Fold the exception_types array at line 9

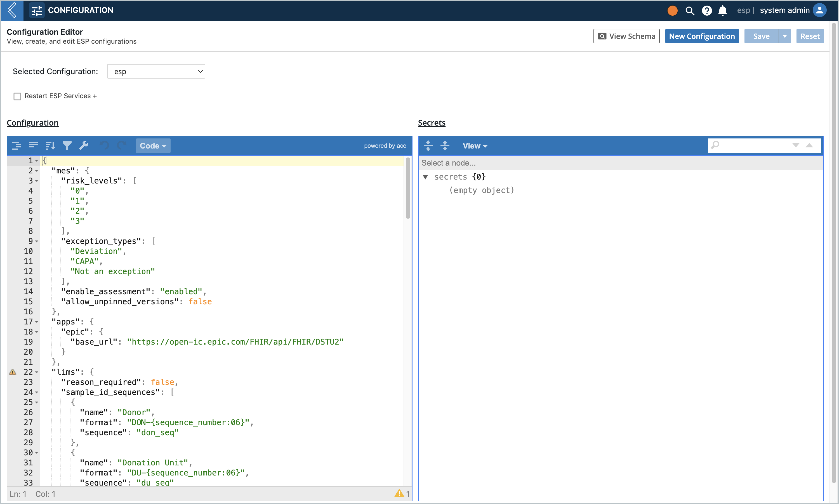[x=37, y=241]
